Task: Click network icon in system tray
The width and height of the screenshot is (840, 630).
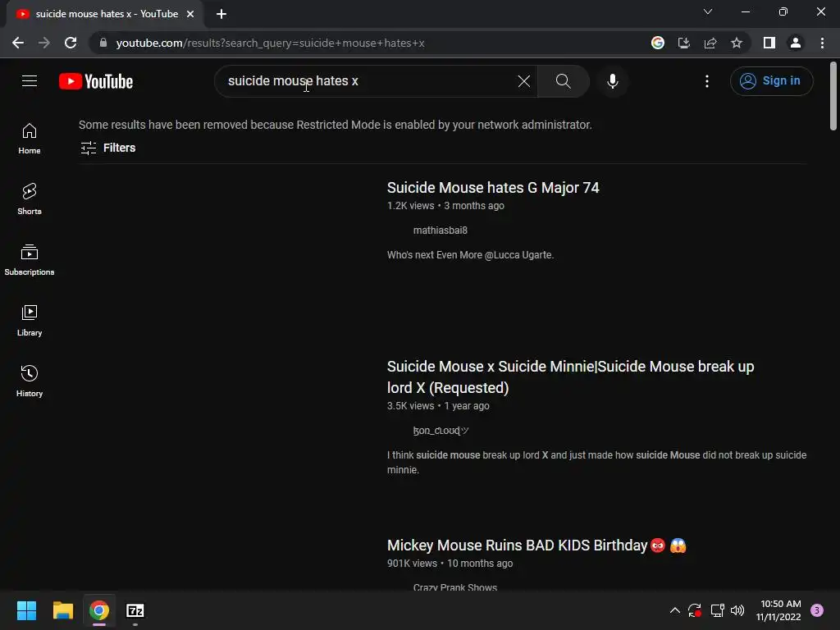Action: click(717, 610)
